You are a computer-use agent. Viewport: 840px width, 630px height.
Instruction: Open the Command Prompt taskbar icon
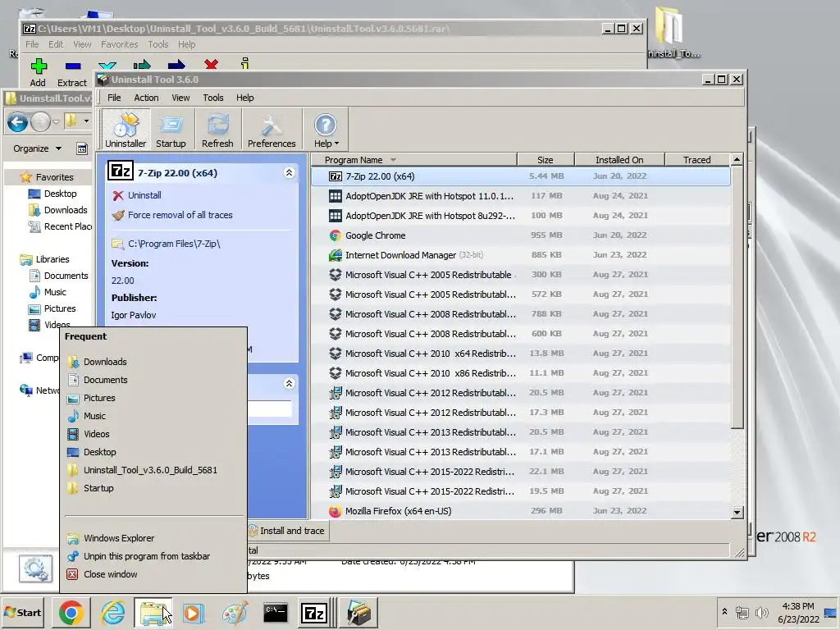[276, 613]
